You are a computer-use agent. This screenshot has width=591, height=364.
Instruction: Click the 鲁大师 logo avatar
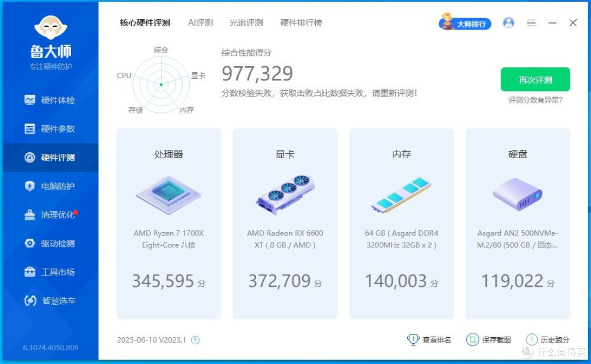point(50,27)
